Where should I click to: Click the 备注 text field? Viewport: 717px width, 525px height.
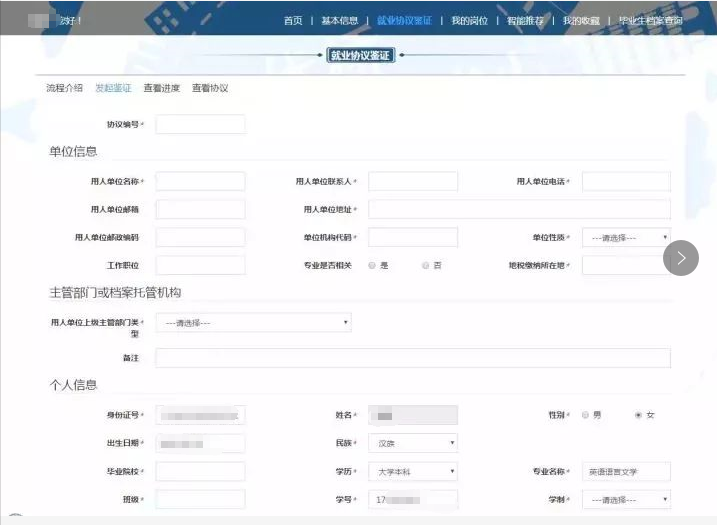pos(412,358)
